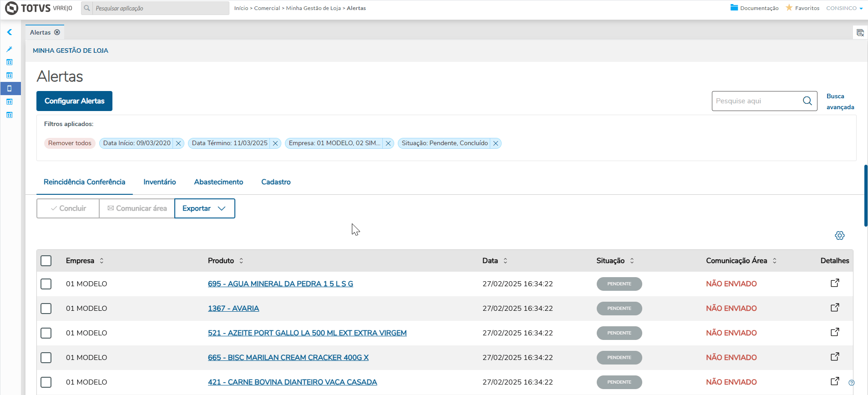
Task: Switch to Reincidência Conferência tab
Action: point(84,182)
